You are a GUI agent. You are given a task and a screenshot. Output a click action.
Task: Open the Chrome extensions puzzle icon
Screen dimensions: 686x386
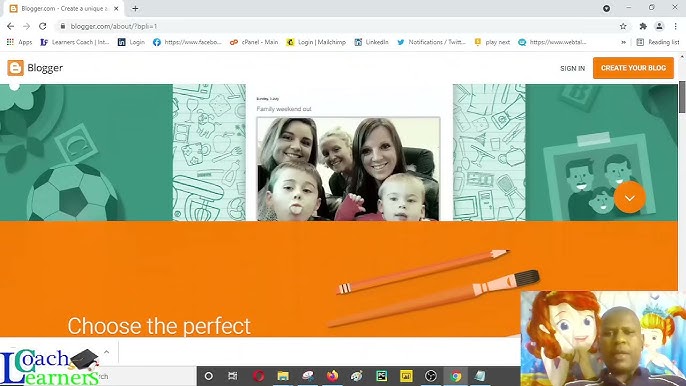click(x=643, y=26)
